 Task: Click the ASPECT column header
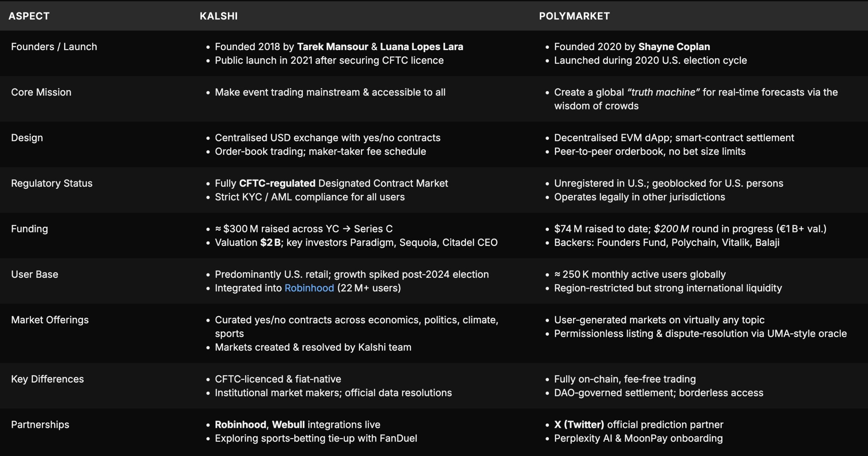29,16
